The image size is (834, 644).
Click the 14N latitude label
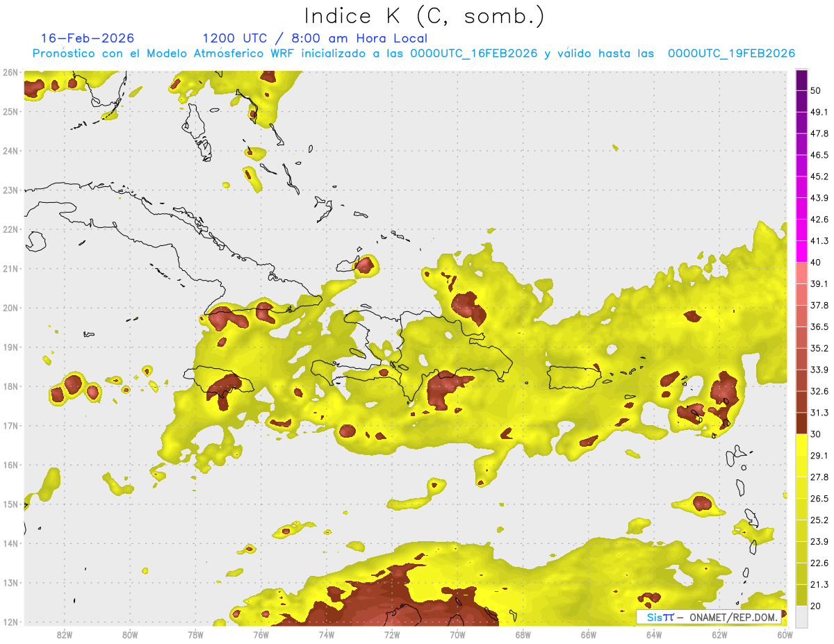tap(10, 543)
